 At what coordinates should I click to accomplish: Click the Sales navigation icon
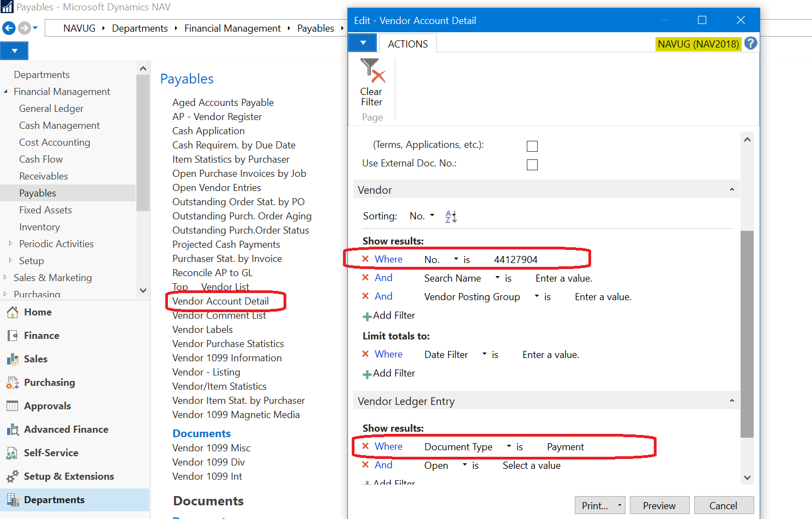pos(12,359)
